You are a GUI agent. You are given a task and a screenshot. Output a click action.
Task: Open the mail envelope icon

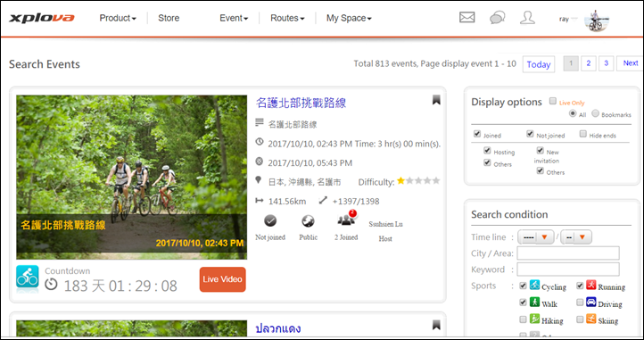pyautogui.click(x=467, y=17)
